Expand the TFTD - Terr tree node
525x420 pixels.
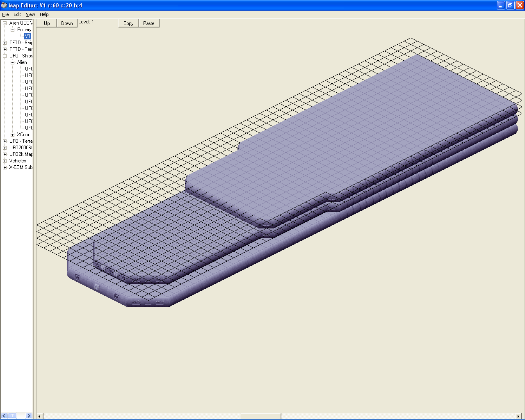(5, 49)
